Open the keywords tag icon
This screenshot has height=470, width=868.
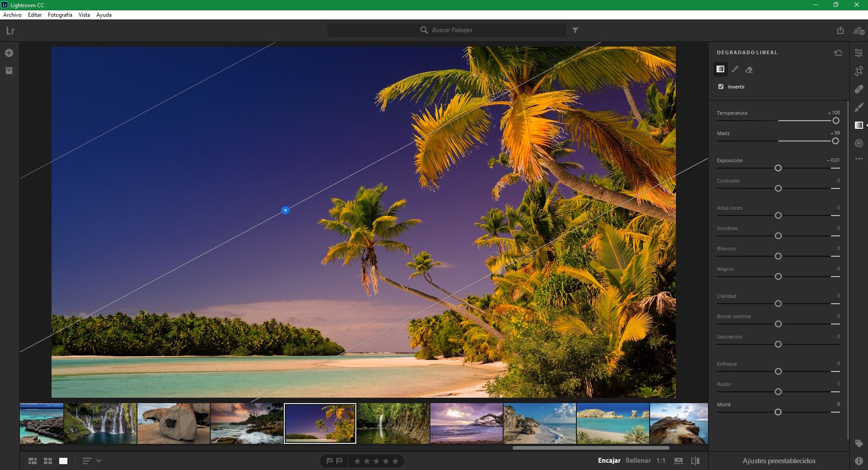[859, 444]
